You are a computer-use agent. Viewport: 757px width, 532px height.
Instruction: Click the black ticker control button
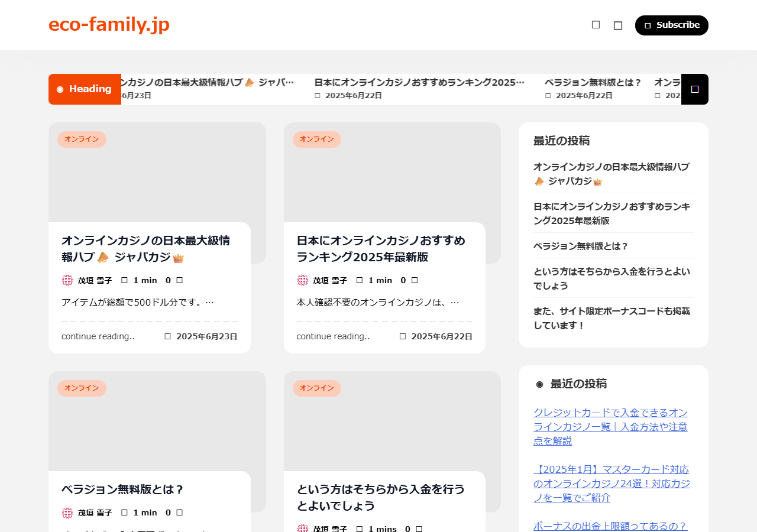coord(695,89)
